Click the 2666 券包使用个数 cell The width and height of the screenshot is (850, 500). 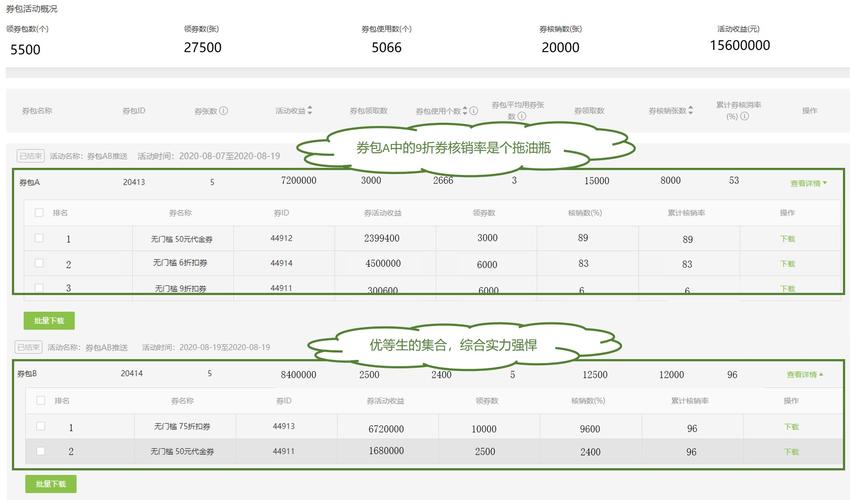443,181
